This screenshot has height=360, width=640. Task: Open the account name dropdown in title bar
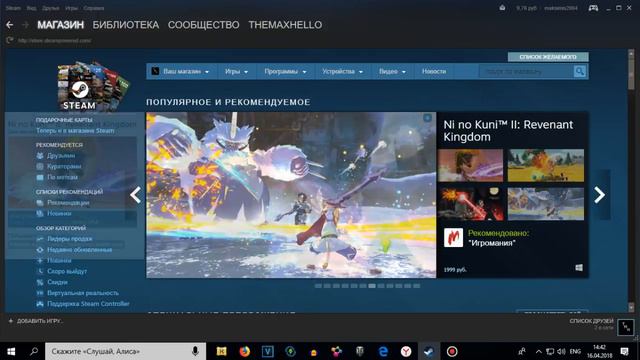[x=560, y=8]
